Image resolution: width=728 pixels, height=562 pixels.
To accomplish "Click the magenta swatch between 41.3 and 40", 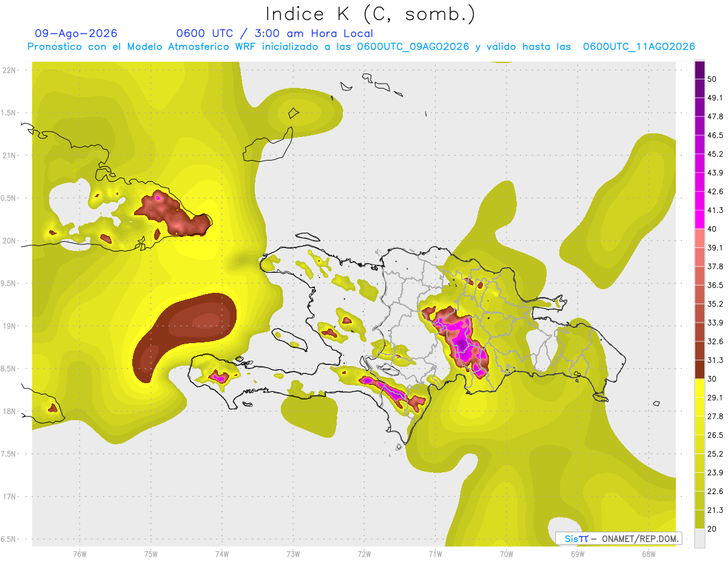I will point(699,219).
